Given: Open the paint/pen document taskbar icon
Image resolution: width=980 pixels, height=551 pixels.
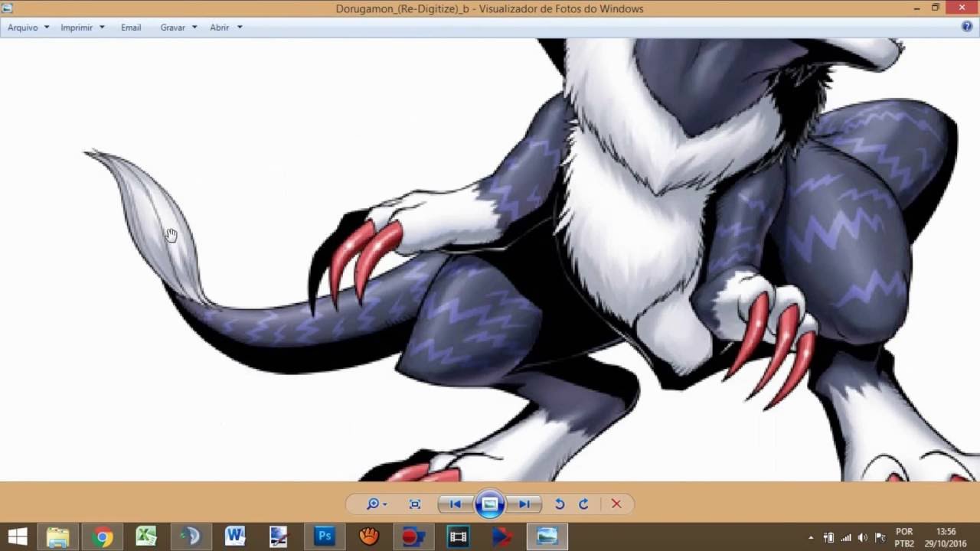Looking at the screenshot, I should [x=279, y=536].
